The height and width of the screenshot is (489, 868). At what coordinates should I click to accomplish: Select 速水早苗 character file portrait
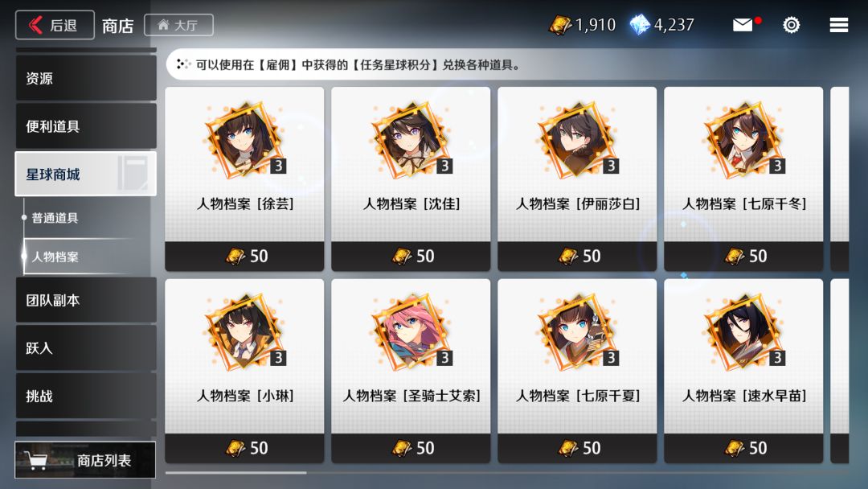[x=743, y=332]
